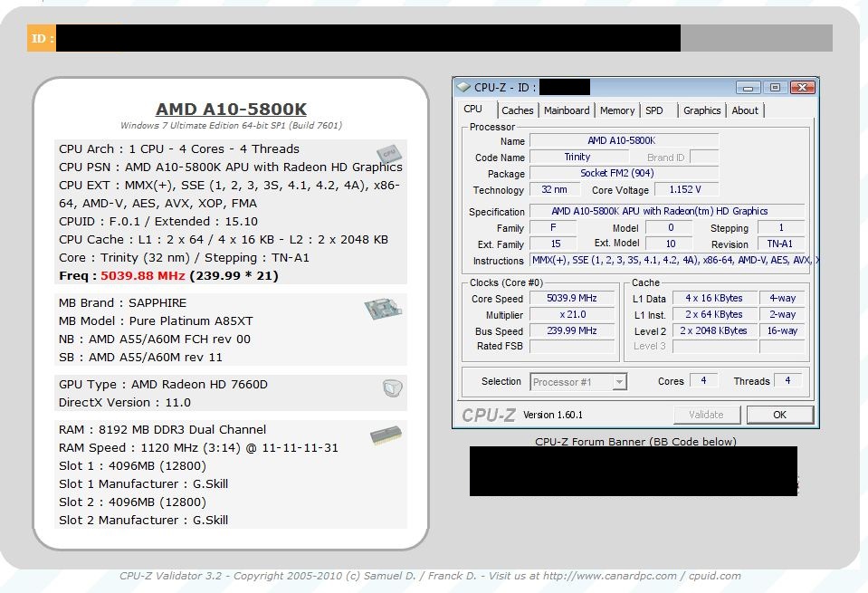Go to the SPD tab
Screen dimensions: 868x593
coord(654,110)
